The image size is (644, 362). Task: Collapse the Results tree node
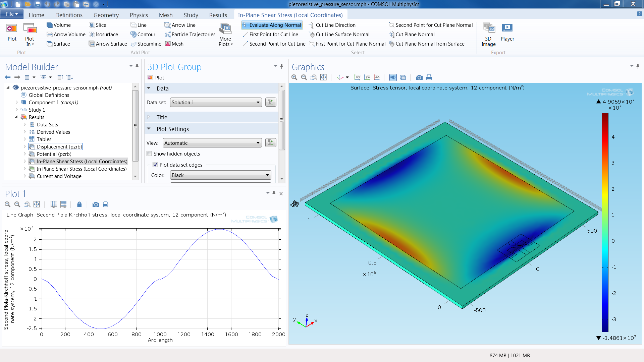(16, 117)
